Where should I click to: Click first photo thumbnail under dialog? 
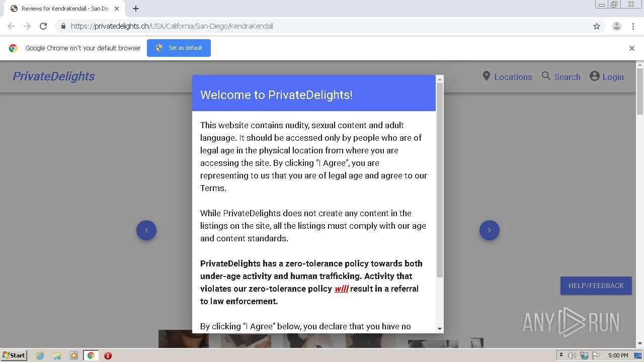tap(184, 339)
